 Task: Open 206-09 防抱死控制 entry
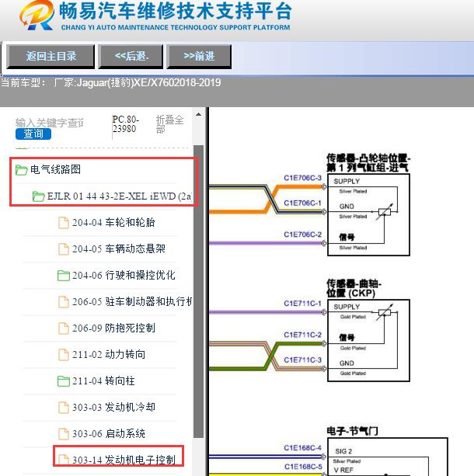[x=113, y=328]
